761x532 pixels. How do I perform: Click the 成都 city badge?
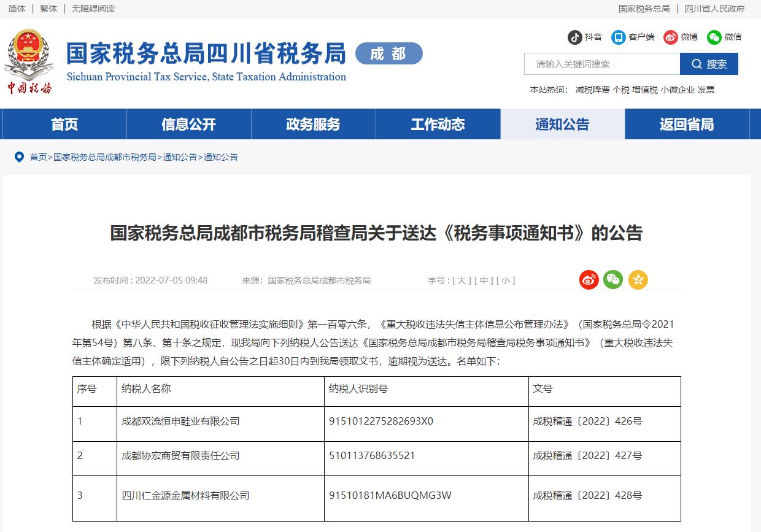click(389, 54)
